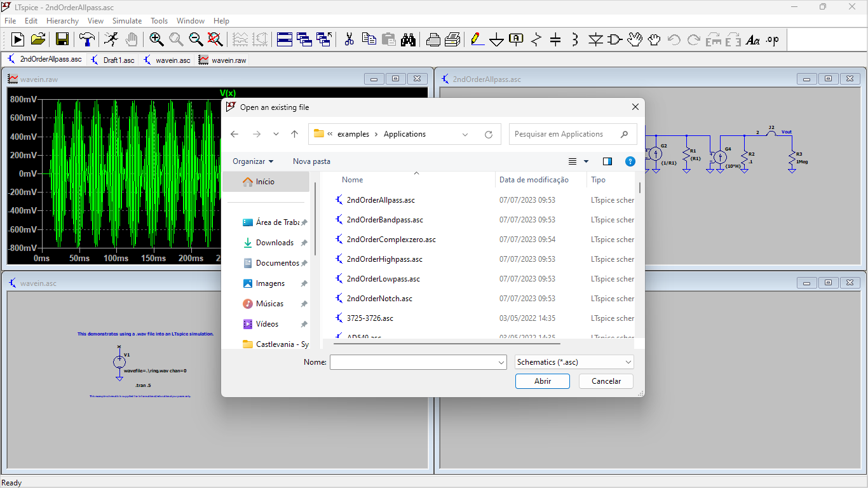The image size is (868, 488).
Task: Click the Cancelar button
Action: click(x=606, y=381)
